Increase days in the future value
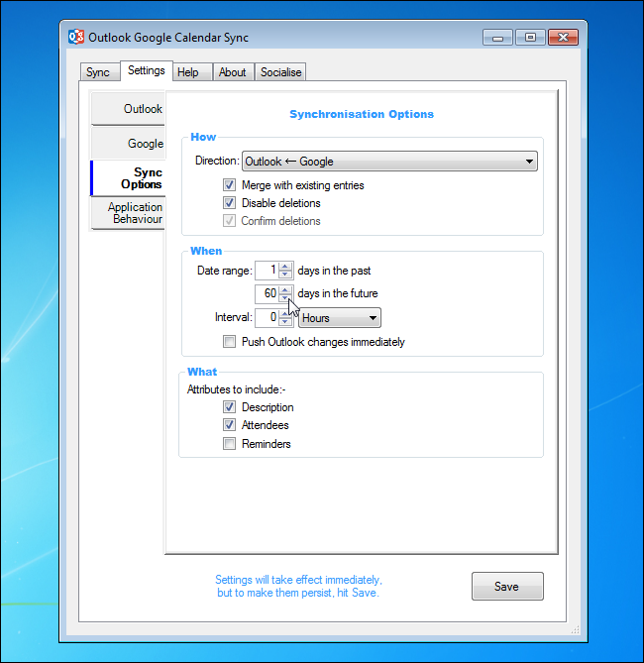Screen dimensions: 644x663 (285, 289)
